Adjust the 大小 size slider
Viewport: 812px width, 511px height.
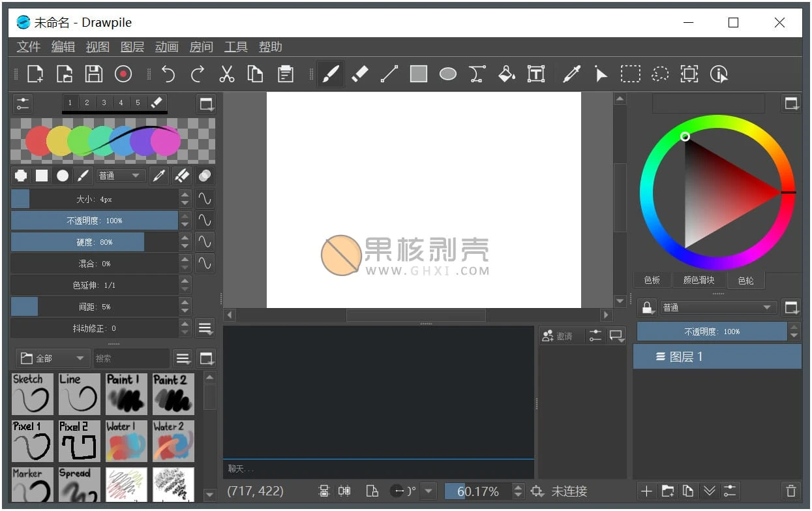click(x=95, y=199)
